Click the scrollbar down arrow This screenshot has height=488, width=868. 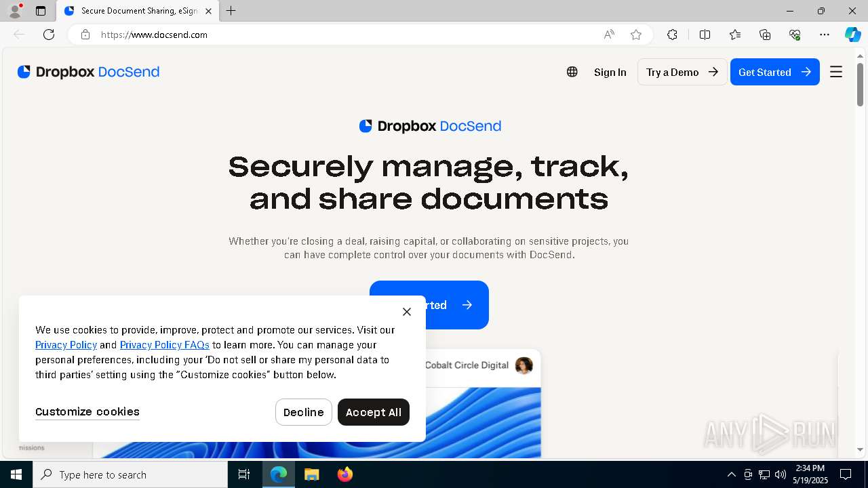pyautogui.click(x=860, y=450)
